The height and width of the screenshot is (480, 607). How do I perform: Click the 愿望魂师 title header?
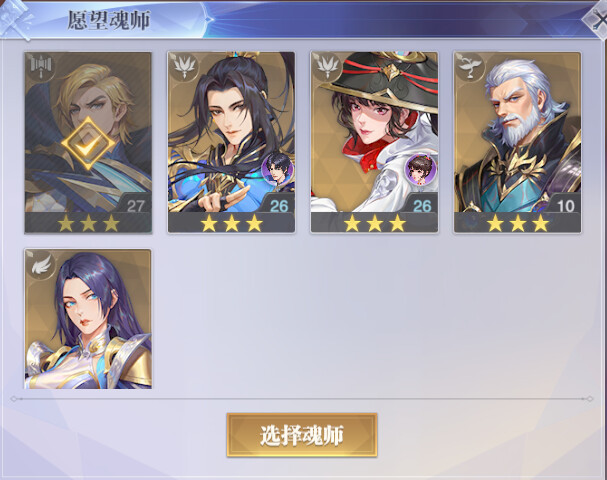pyautogui.click(x=109, y=20)
